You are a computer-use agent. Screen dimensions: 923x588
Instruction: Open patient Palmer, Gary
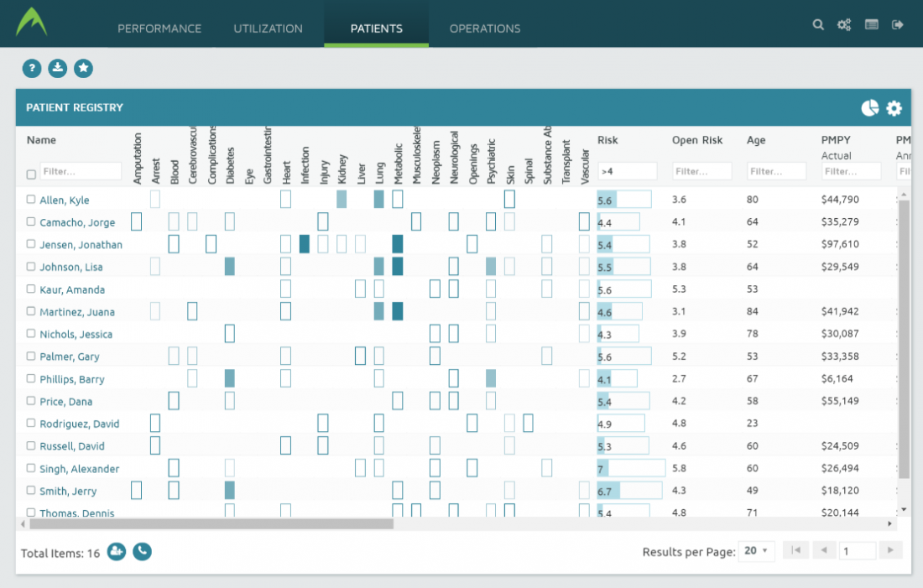pyautogui.click(x=70, y=356)
